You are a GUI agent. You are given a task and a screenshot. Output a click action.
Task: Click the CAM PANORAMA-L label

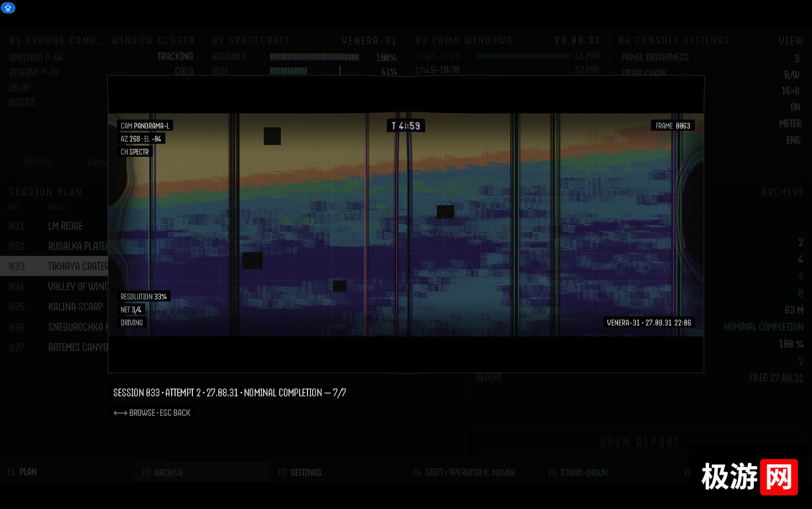[x=145, y=126]
